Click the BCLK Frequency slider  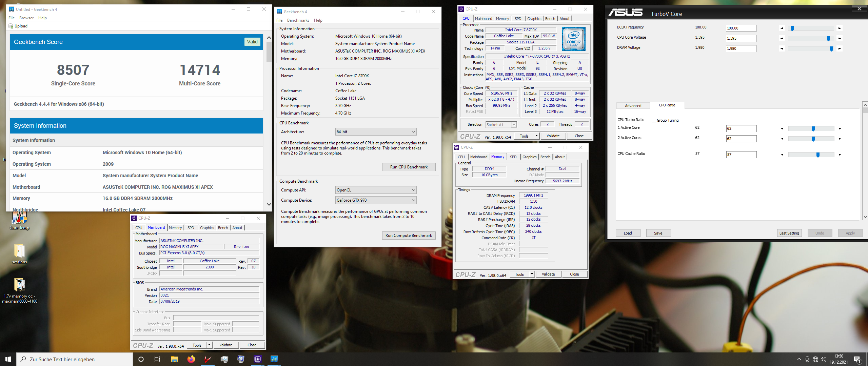point(811,28)
